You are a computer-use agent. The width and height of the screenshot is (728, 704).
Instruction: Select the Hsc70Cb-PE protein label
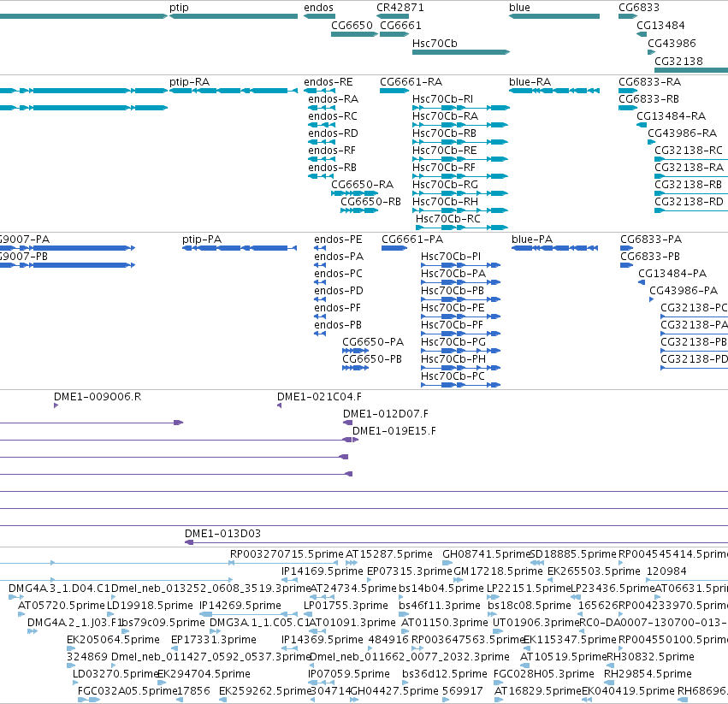coord(453,308)
